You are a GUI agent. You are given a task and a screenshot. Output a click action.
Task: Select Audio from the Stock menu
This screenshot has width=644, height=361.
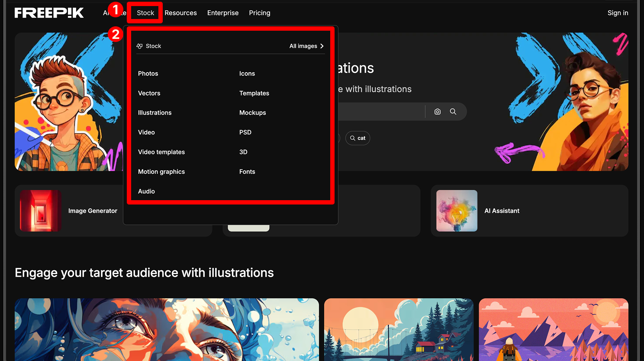click(x=146, y=191)
